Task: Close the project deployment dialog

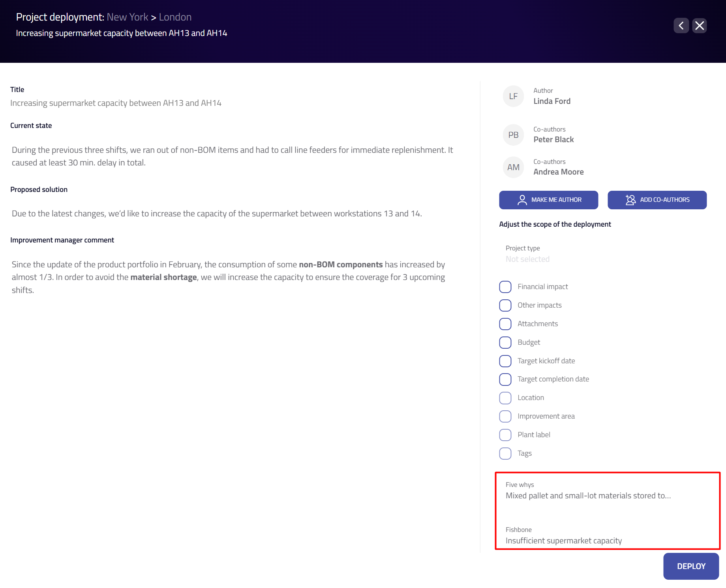Action: 700,26
